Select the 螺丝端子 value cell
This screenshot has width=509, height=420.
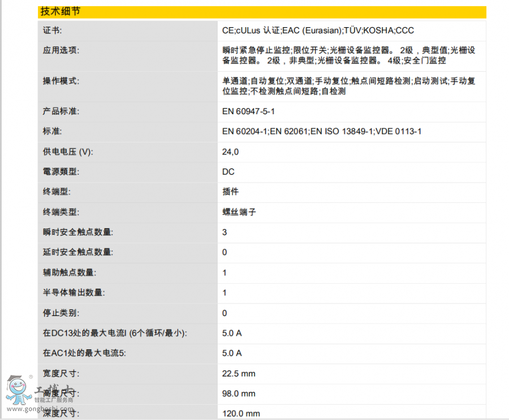239,212
